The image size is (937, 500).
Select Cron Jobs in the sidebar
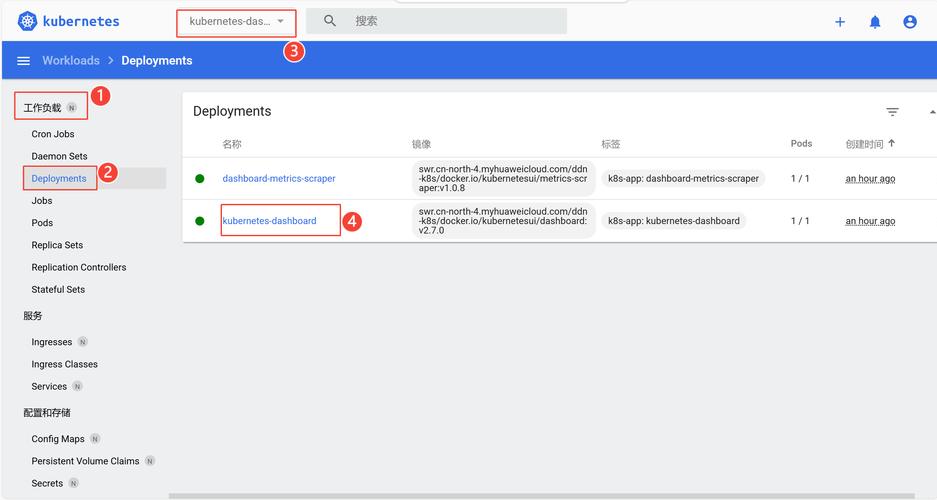(53, 134)
